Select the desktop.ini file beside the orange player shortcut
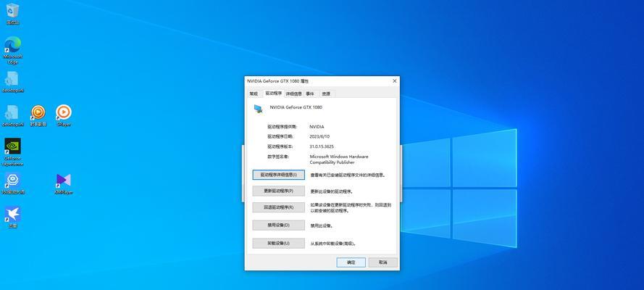 tap(13, 115)
